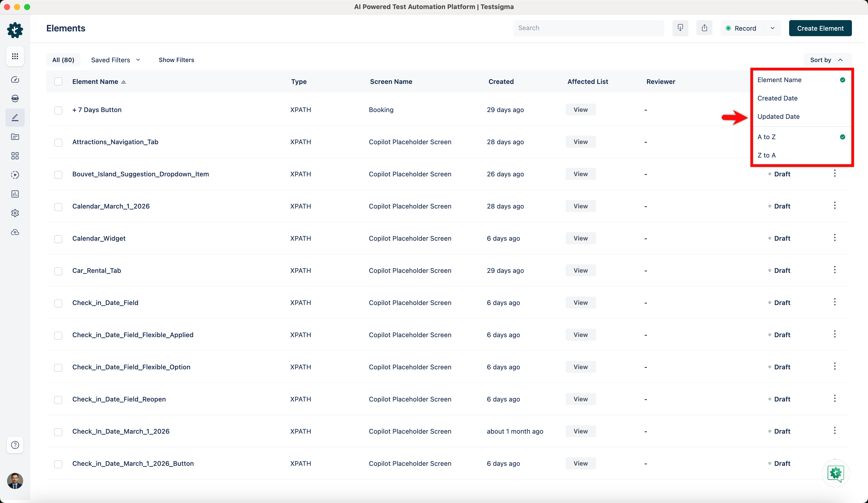Click the apps grid launcher icon

tap(15, 56)
